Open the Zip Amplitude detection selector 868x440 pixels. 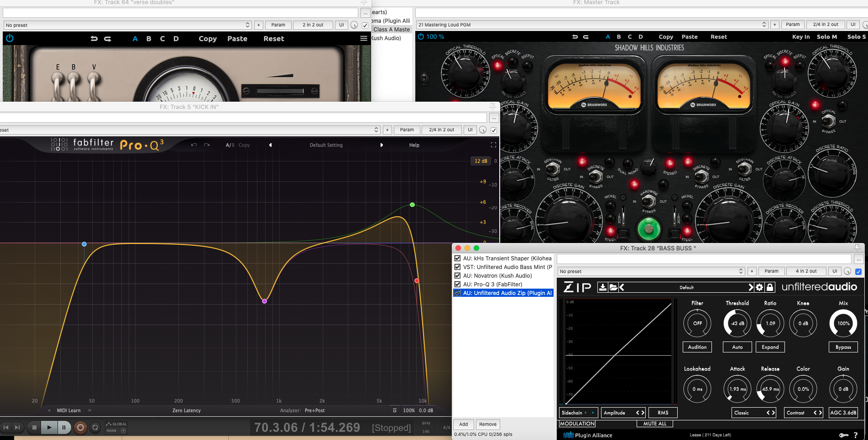point(623,413)
